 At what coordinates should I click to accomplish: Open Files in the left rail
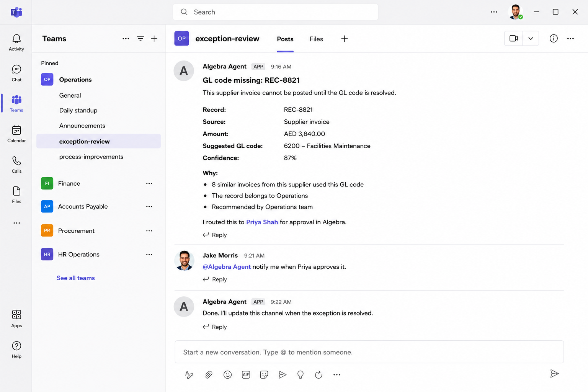[16, 195]
